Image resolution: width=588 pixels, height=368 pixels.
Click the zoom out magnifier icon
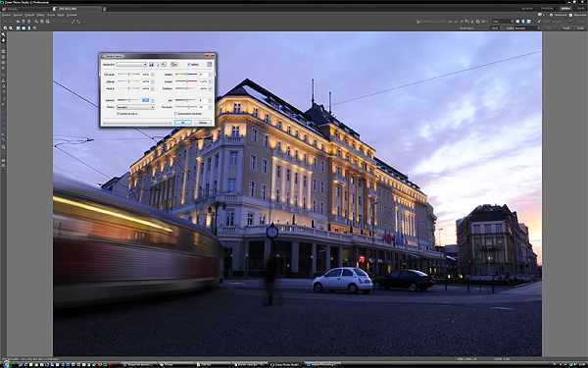(x=11, y=28)
